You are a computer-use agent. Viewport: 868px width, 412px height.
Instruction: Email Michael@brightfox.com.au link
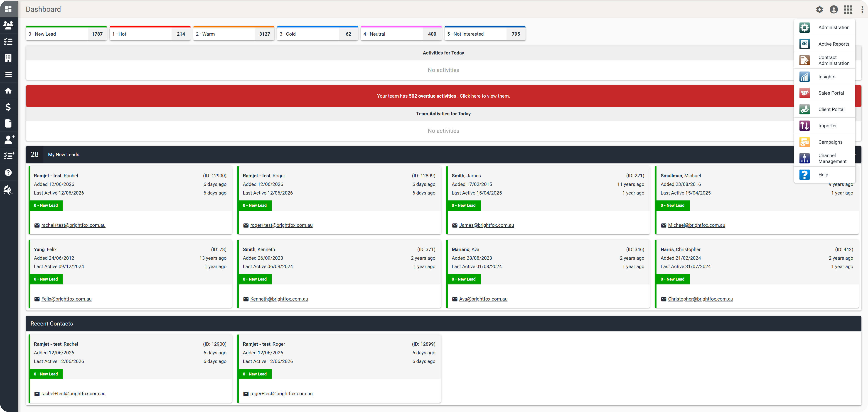(x=696, y=225)
